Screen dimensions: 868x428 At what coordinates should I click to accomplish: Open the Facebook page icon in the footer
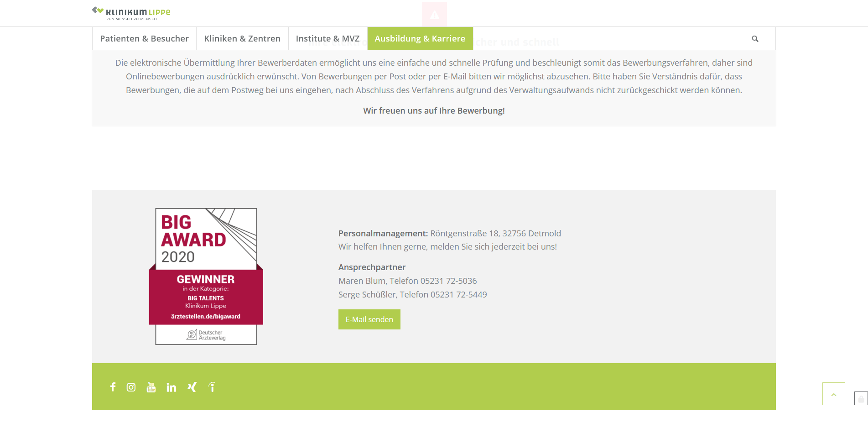(x=113, y=387)
